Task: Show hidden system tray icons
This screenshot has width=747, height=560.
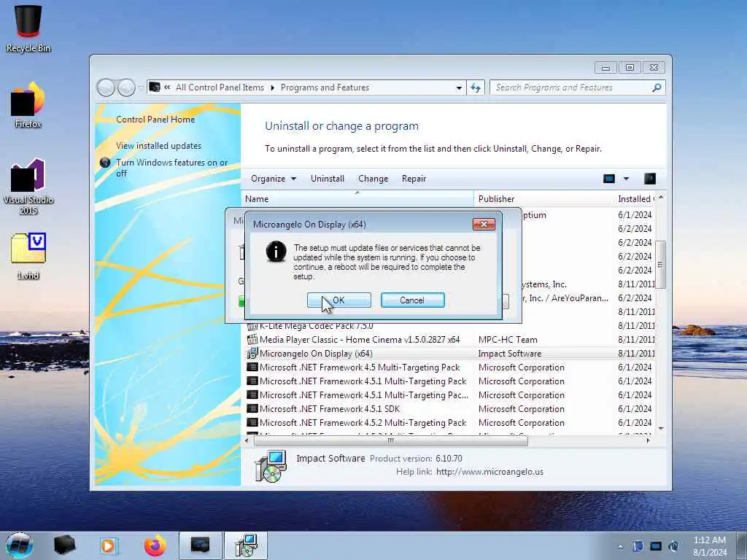Action: point(620,546)
